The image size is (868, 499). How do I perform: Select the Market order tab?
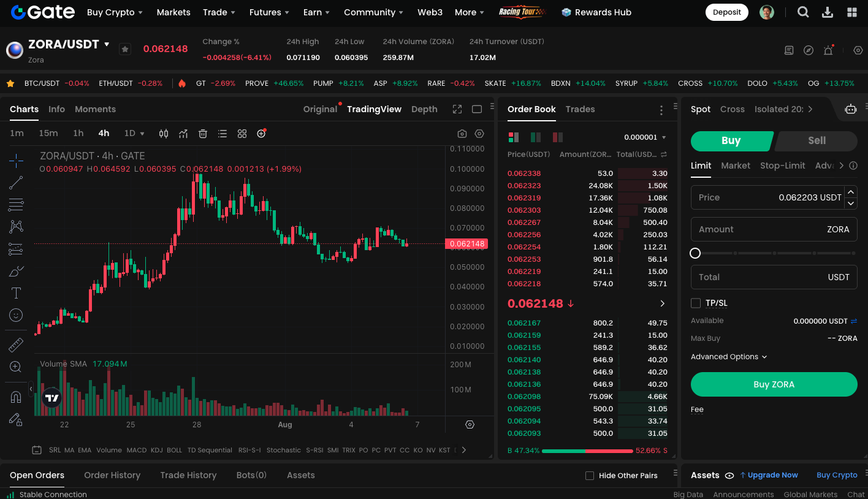tap(736, 166)
